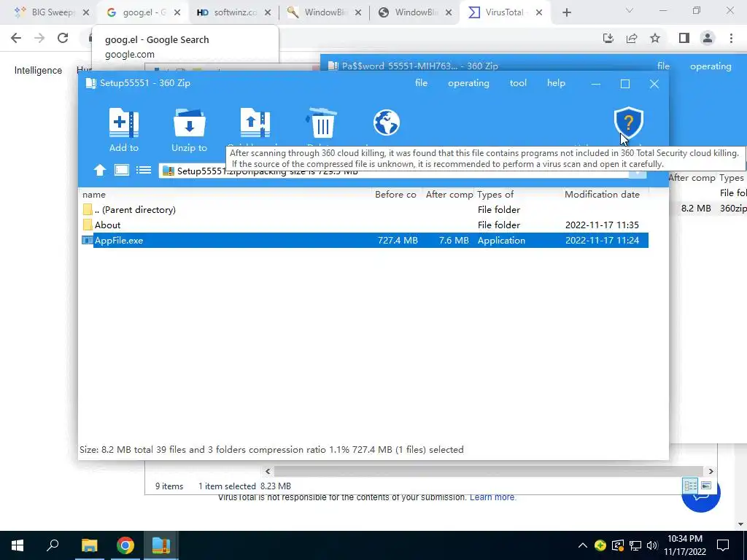
Task: Sort by Before compression column header
Action: click(396, 194)
